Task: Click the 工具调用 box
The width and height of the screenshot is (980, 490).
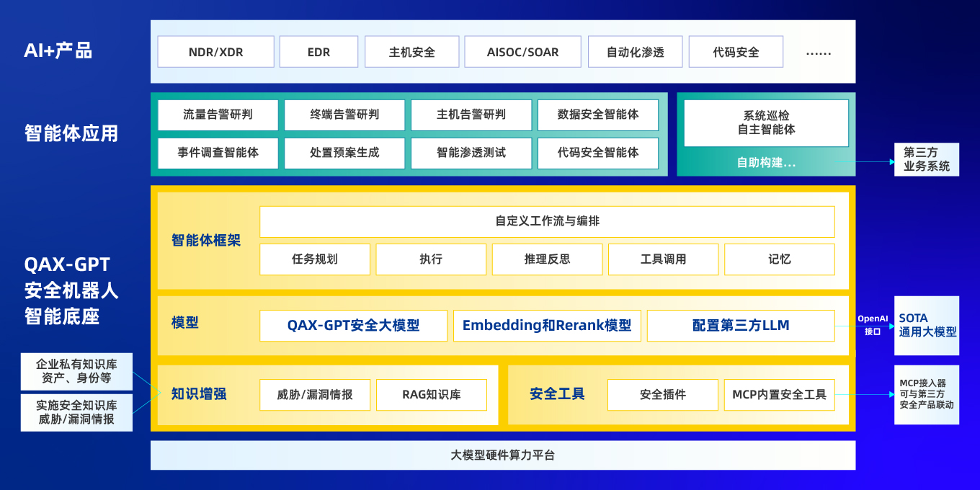Action: tap(663, 259)
